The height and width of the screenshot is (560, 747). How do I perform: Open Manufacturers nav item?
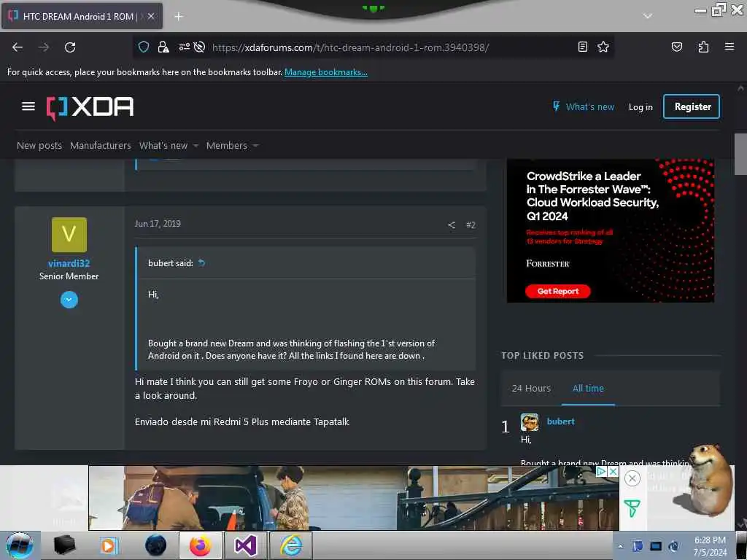pos(101,145)
